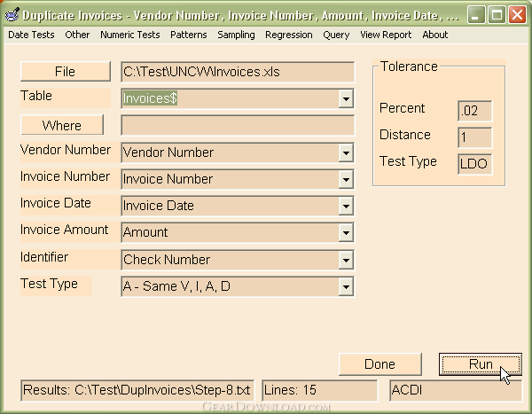Expand the Invoice Date dropdown arrow
Image resolution: width=532 pixels, height=414 pixels.
(346, 206)
